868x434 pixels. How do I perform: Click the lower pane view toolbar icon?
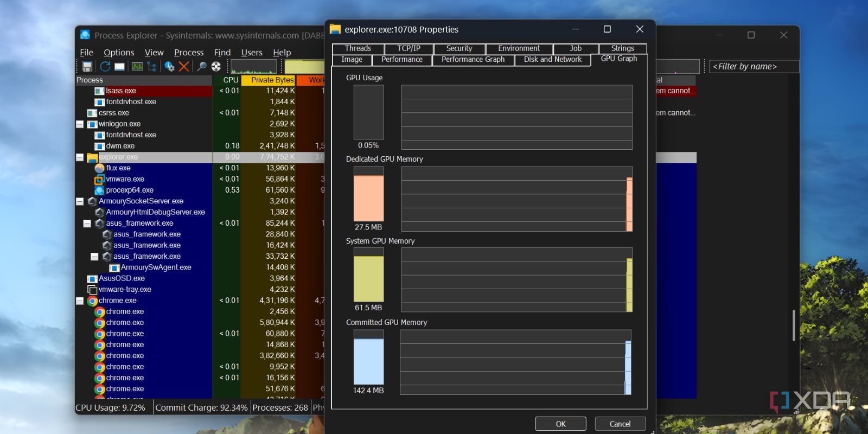coord(119,66)
